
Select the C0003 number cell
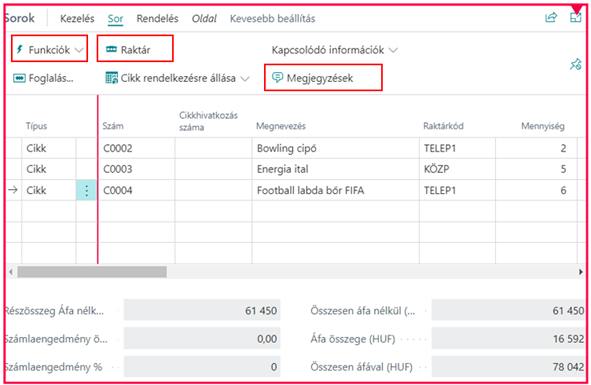[136, 169]
